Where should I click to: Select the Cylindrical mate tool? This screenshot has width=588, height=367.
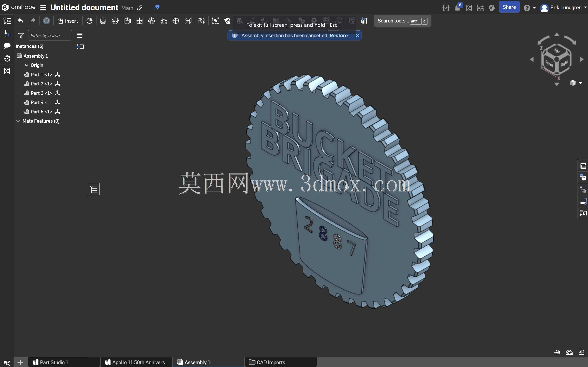click(x=151, y=21)
